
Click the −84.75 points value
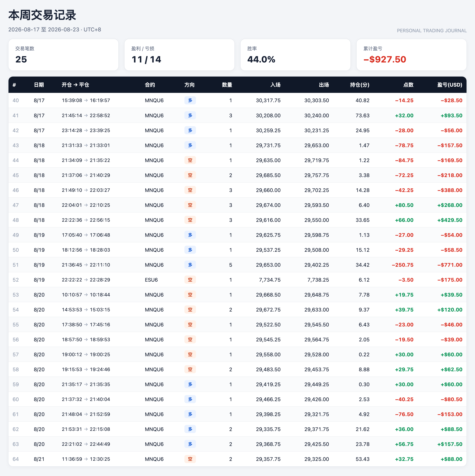(x=404, y=160)
